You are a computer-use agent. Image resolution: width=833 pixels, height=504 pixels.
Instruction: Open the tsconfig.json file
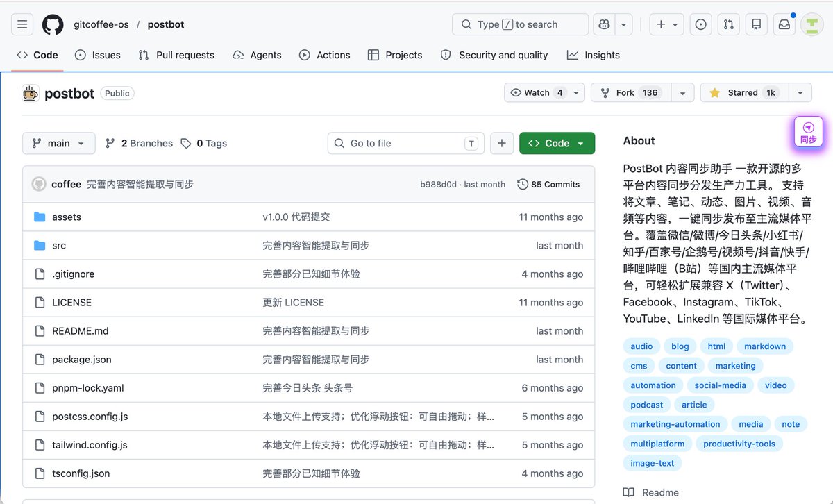[x=81, y=473]
